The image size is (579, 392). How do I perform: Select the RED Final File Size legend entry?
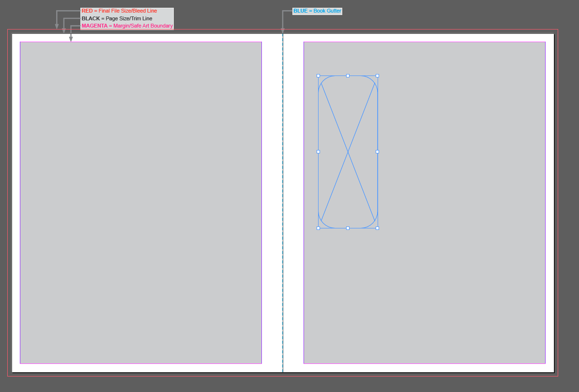(x=120, y=11)
